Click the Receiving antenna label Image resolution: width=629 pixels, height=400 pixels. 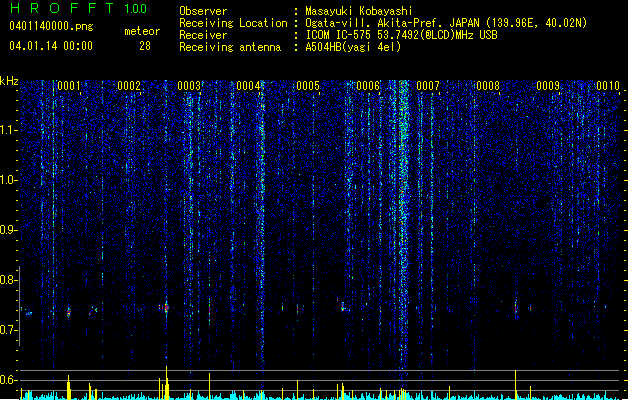coord(230,47)
